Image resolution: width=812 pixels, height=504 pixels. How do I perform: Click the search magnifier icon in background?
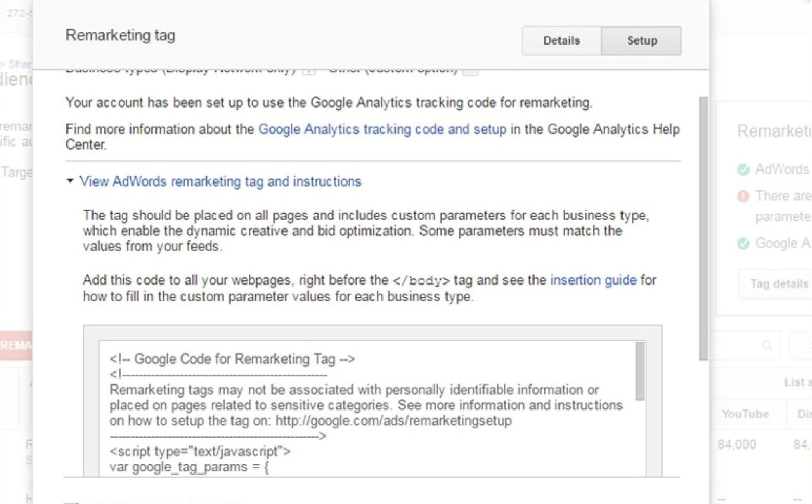(767, 345)
